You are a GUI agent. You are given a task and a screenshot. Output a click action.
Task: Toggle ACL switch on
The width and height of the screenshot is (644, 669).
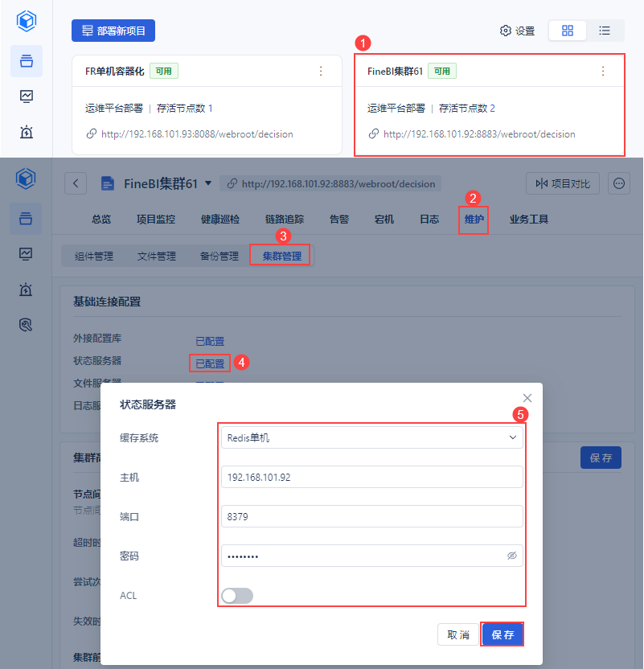[237, 596]
